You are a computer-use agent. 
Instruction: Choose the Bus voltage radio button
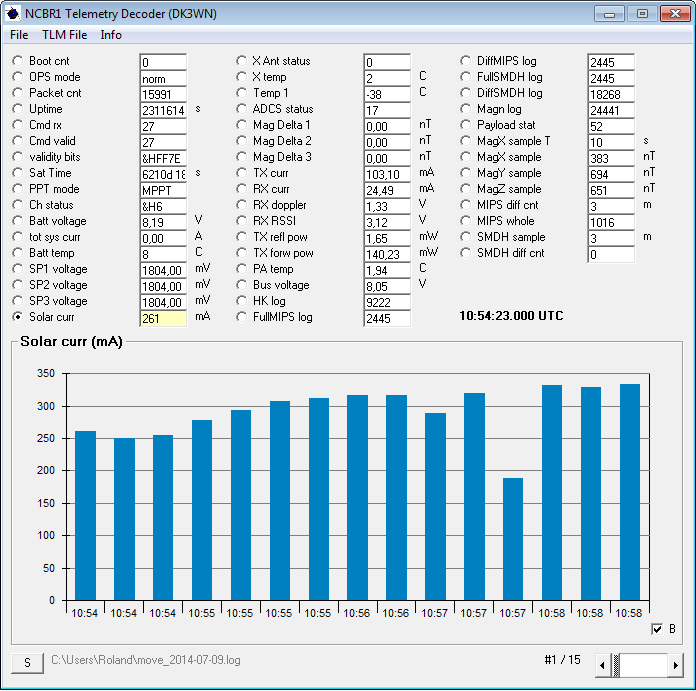(242, 285)
